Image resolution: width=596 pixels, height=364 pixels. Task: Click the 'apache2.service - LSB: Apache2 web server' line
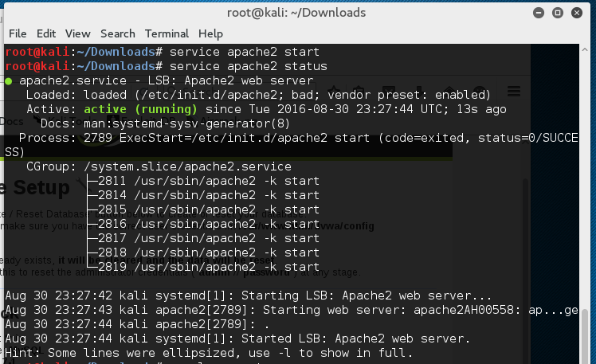[x=166, y=81]
